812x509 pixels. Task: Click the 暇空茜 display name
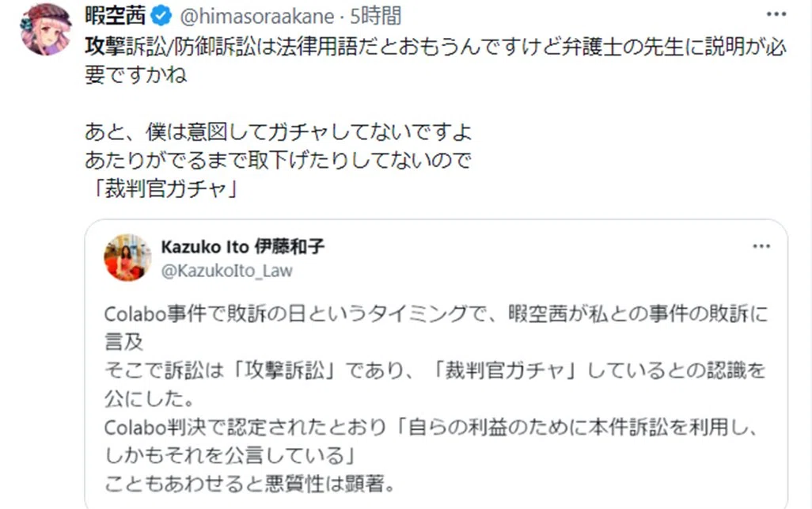click(x=116, y=16)
